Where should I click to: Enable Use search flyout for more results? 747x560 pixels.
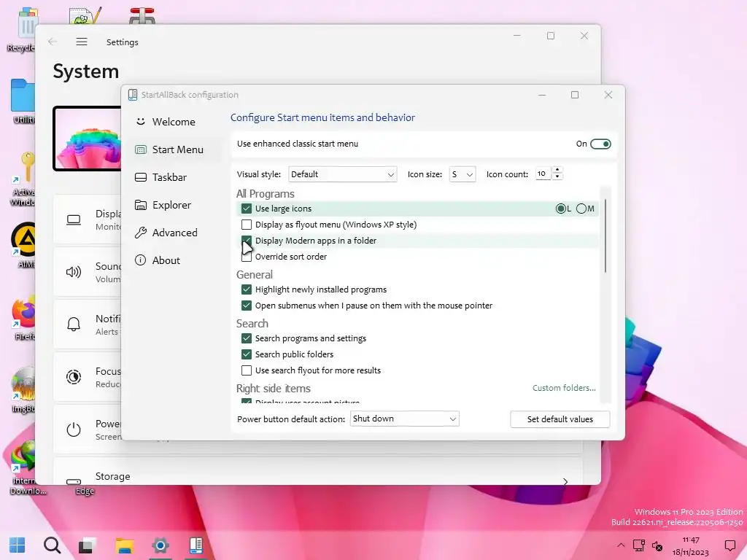point(247,370)
